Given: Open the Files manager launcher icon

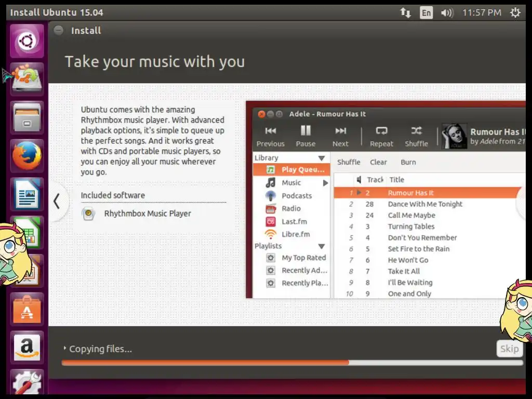Looking at the screenshot, I should [27, 118].
